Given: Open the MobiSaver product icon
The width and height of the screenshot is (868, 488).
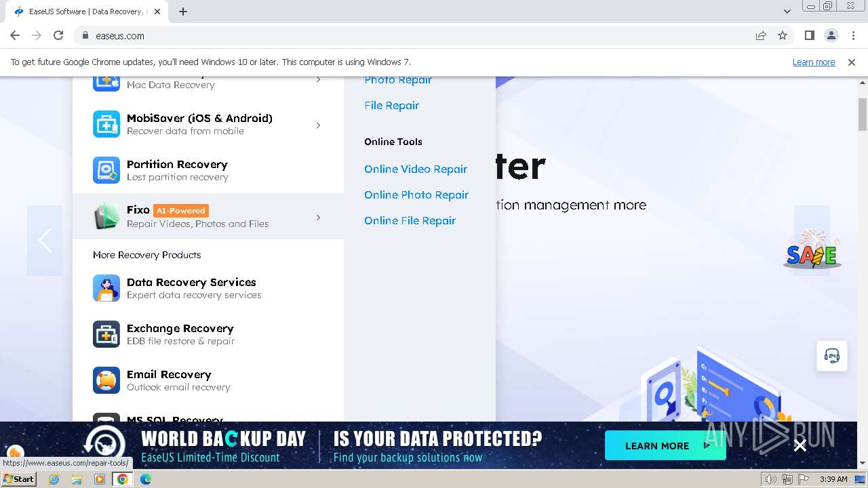Looking at the screenshot, I should point(106,124).
